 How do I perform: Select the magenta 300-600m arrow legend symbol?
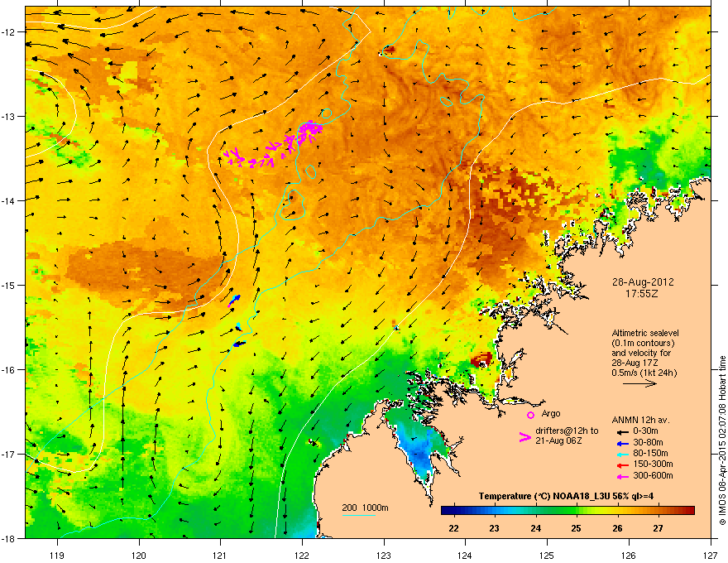point(622,476)
